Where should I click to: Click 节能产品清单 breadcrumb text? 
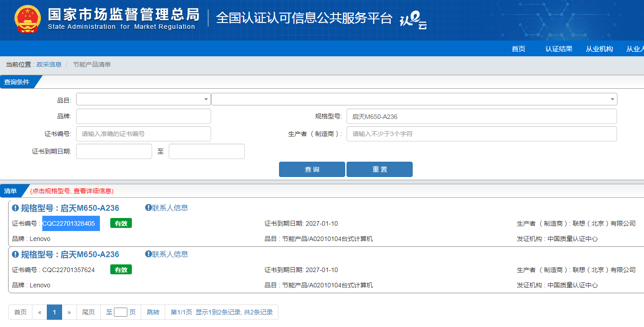[x=92, y=64]
